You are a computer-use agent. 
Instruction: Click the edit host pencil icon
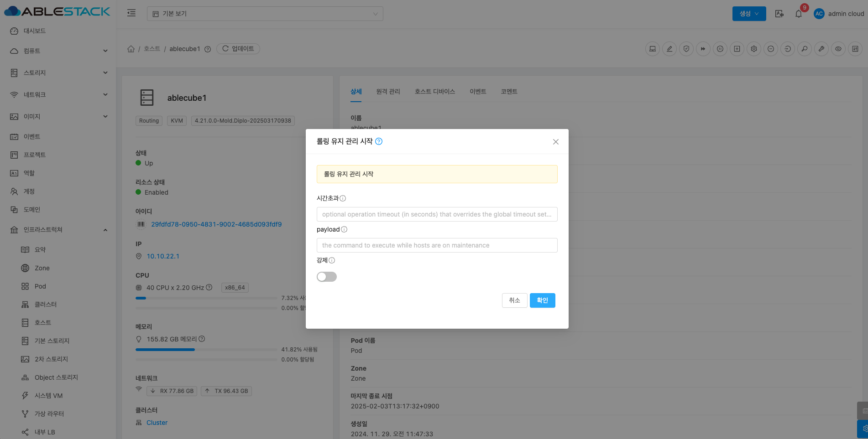[x=669, y=49]
